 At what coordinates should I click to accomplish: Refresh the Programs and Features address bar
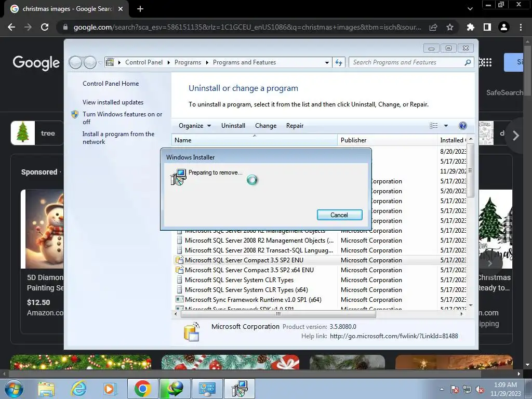coord(339,62)
